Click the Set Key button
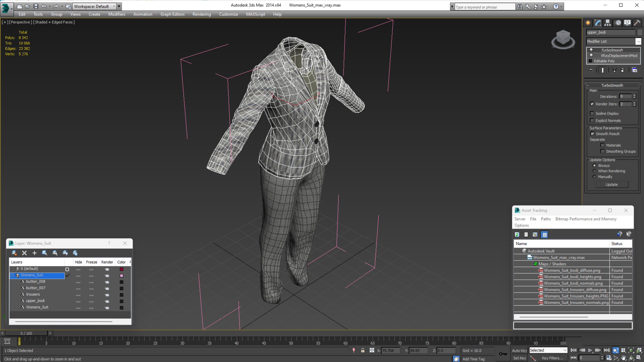Viewport: 644px width, 362px height. pyautogui.click(x=519, y=358)
